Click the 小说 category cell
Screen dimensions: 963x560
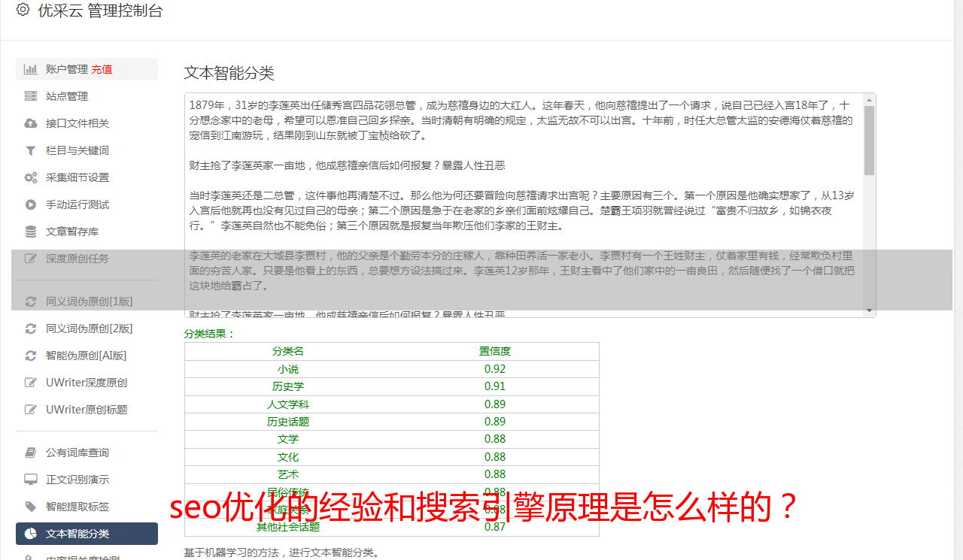[288, 369]
